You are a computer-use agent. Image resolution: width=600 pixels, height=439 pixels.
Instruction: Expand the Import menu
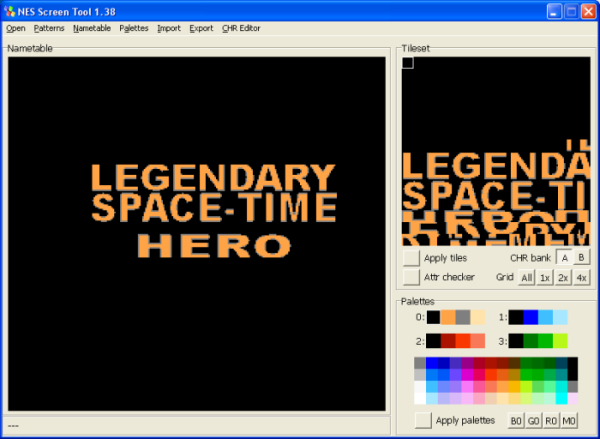tap(169, 28)
